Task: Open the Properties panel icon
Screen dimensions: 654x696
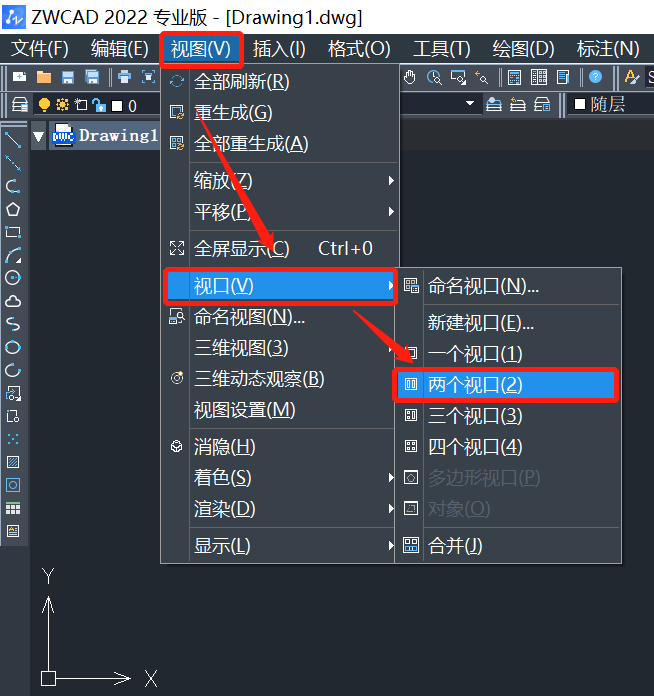Action: pos(515,77)
